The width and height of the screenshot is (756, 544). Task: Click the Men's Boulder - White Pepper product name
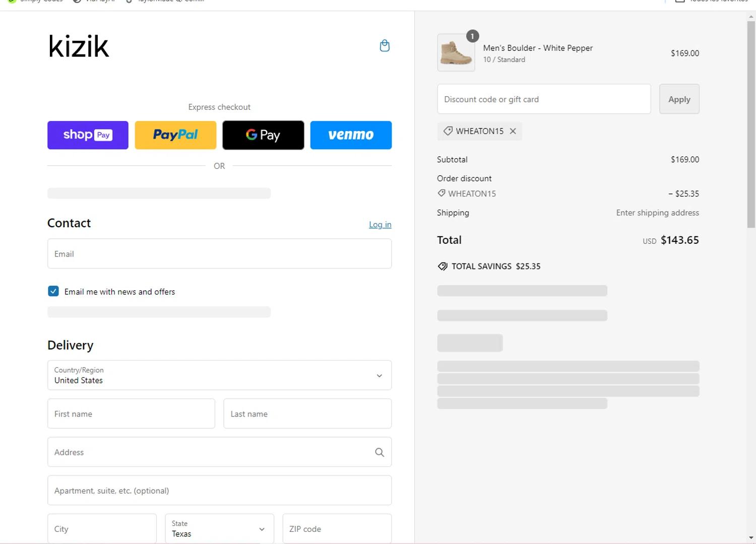coord(538,48)
